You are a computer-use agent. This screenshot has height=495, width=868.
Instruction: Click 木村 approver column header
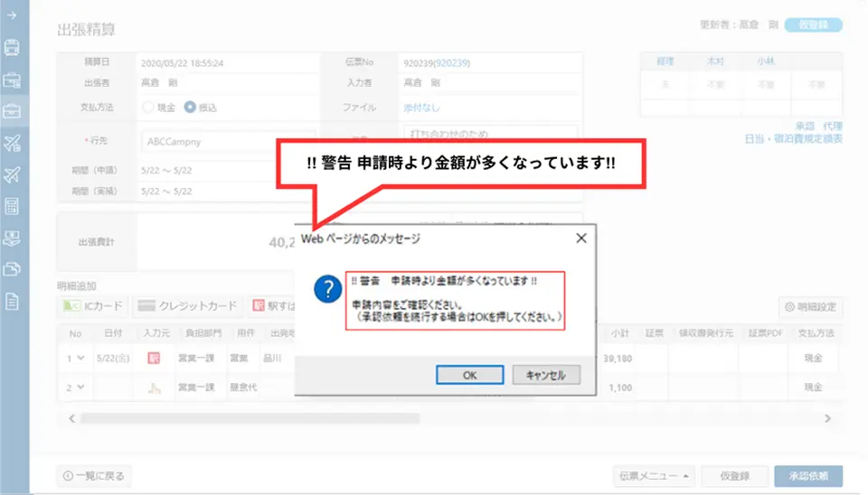pyautogui.click(x=715, y=61)
